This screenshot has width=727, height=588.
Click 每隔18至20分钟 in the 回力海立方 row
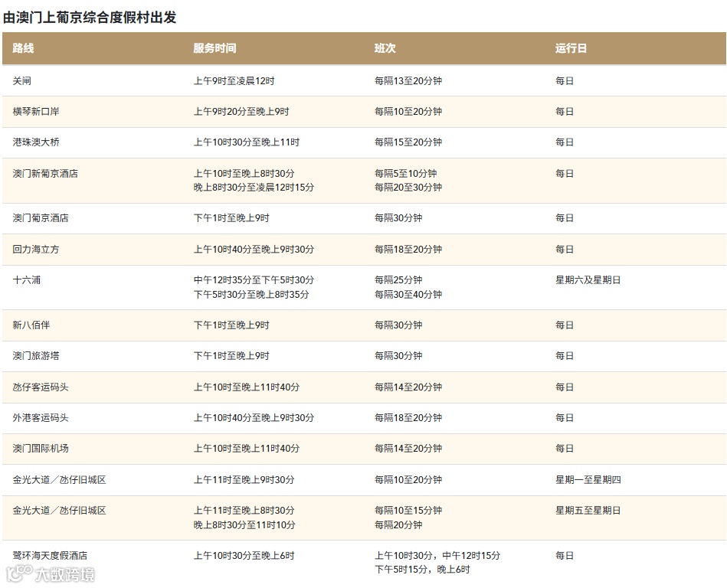(408, 250)
